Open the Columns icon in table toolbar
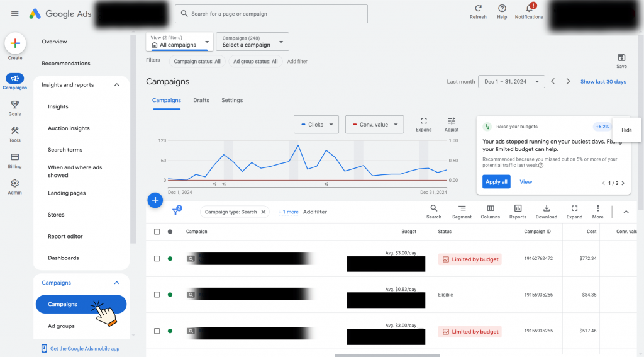 click(490, 208)
